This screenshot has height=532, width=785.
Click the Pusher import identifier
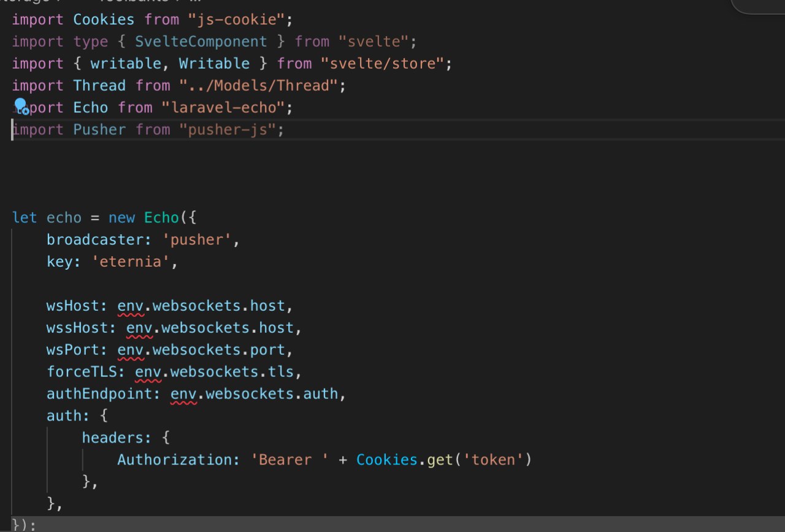99,130
